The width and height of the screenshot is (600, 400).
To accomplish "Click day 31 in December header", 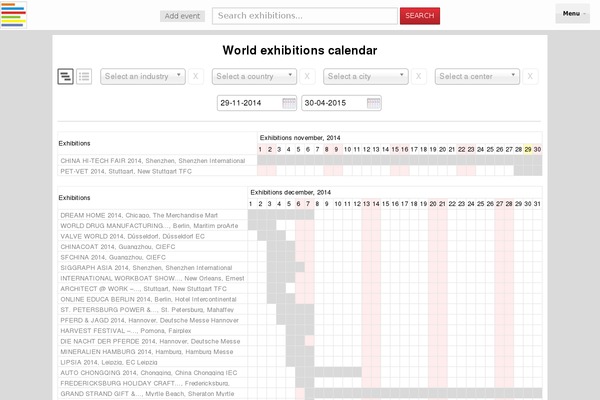I will pos(537,204).
